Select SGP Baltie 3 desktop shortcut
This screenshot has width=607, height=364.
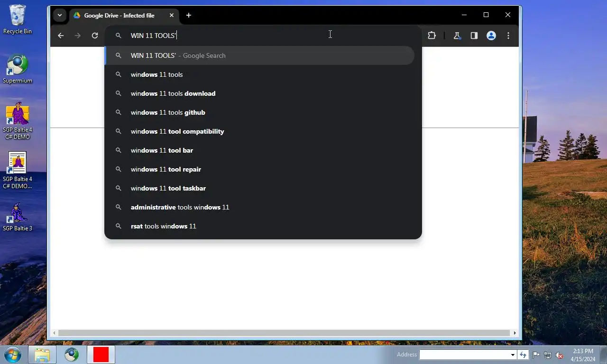(18, 217)
